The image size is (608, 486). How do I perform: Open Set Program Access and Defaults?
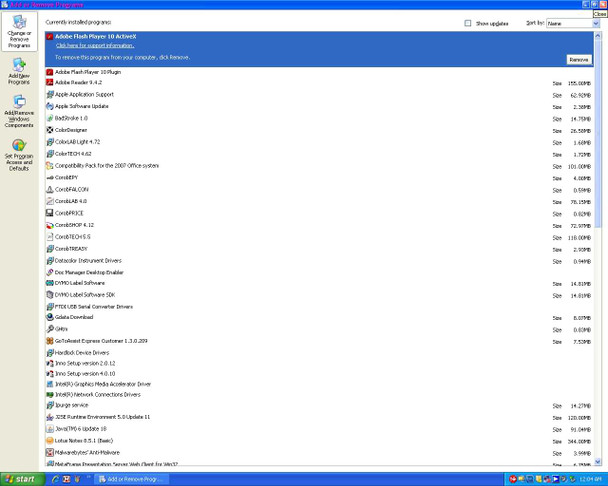[x=19, y=155]
